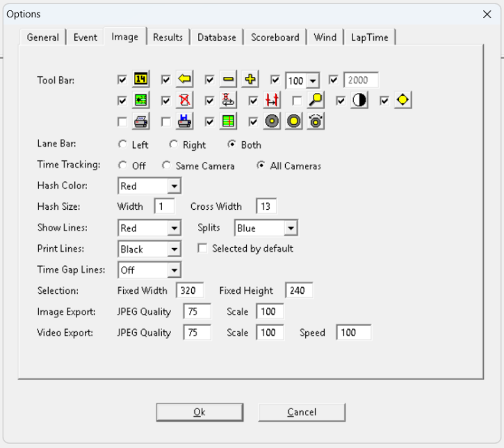Viewport: 504px width, 448px height.
Task: Open the Database tab
Action: pyautogui.click(x=216, y=38)
